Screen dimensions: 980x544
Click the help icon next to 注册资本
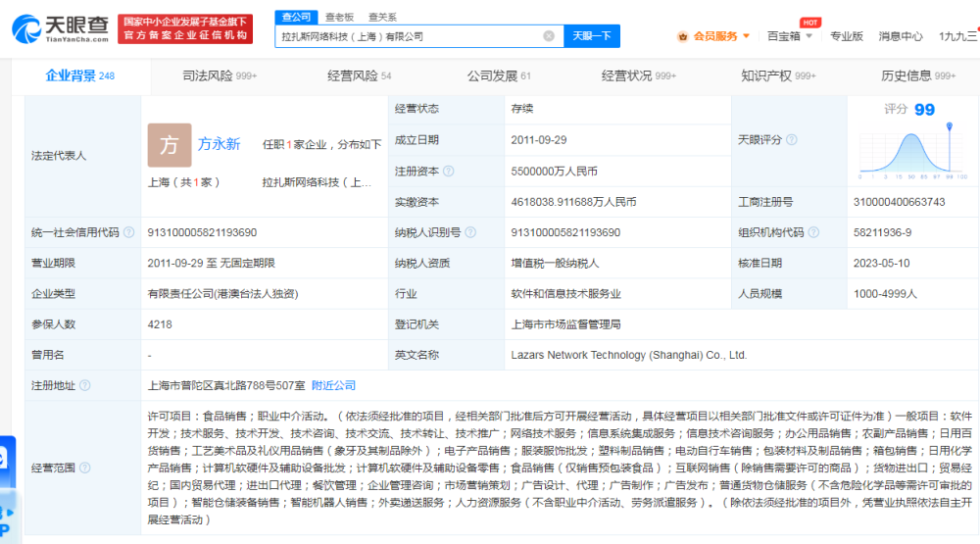[x=449, y=171]
